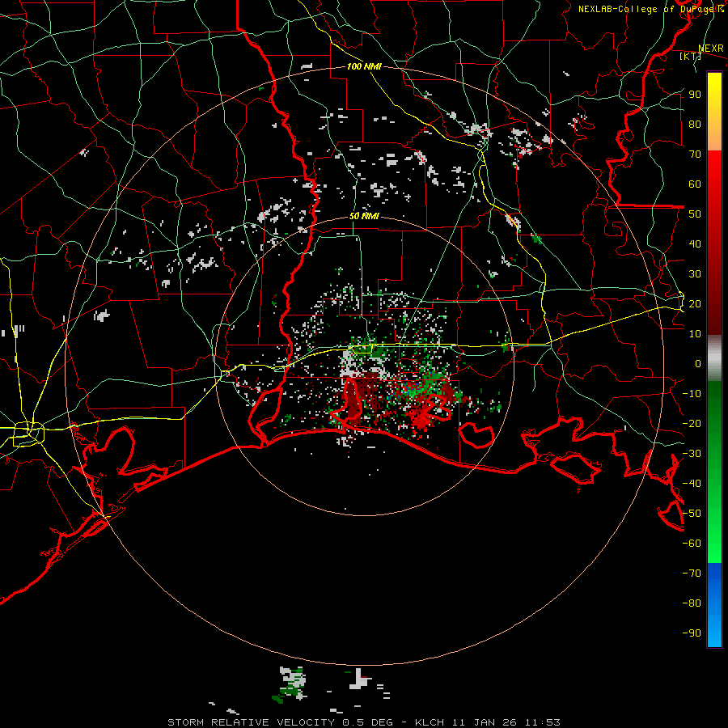Click the 0 value on the velocity scale
This screenshot has height=728, width=728.
click(698, 364)
